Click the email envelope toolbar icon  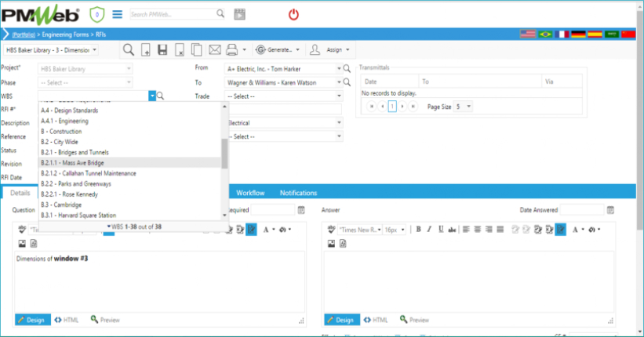(213, 50)
